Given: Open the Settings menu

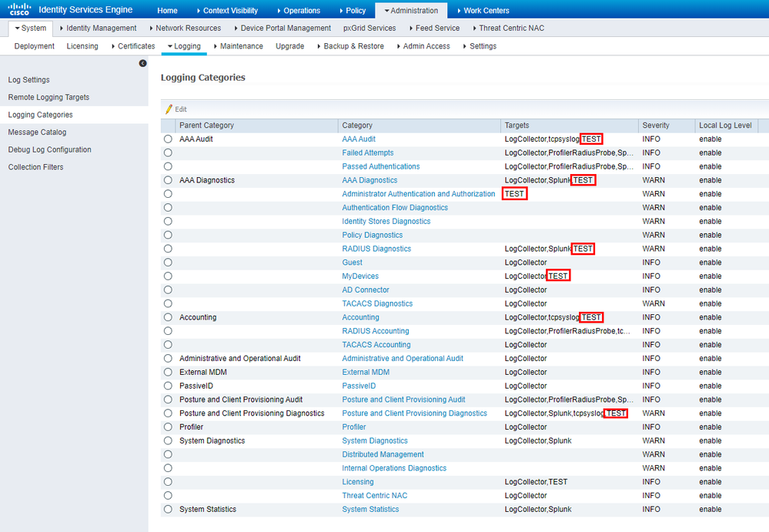Looking at the screenshot, I should tap(480, 46).
